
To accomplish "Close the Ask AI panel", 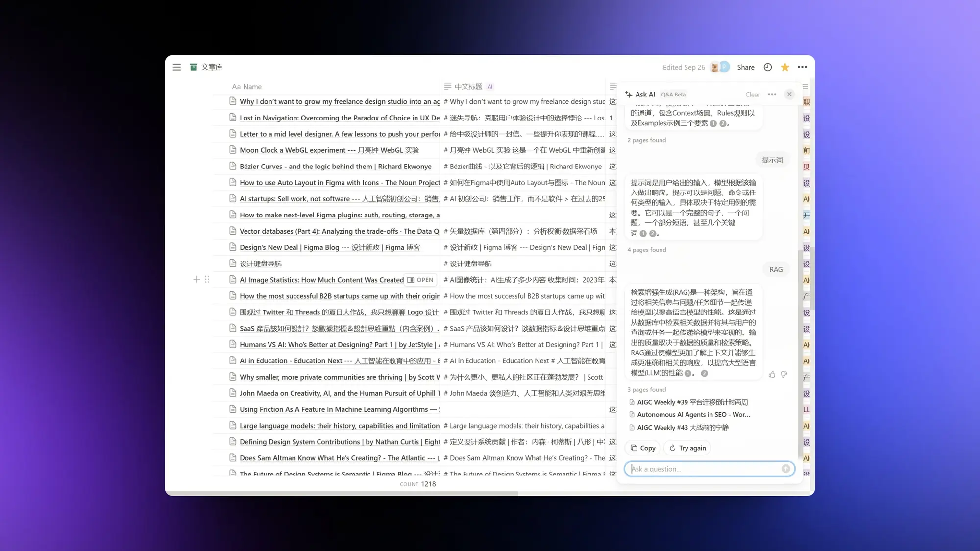I will [789, 94].
